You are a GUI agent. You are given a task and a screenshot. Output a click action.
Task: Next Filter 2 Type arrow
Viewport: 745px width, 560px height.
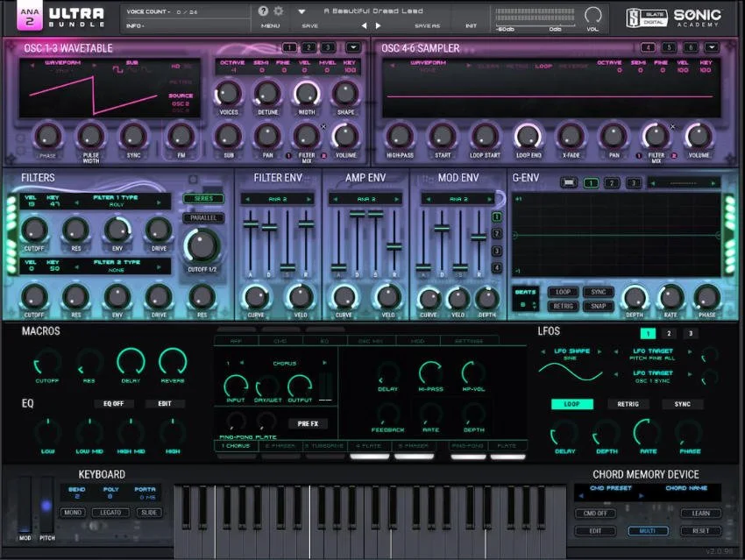point(160,267)
